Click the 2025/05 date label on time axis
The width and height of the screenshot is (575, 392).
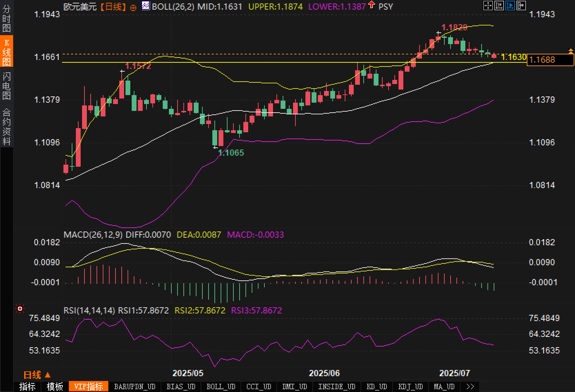point(188,373)
